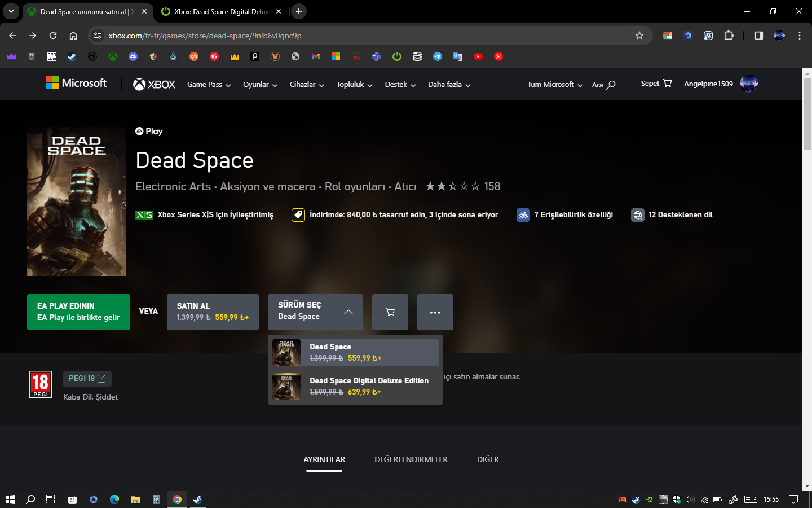Image resolution: width=812 pixels, height=508 pixels.
Task: Reload the current page
Action: pos(53,36)
